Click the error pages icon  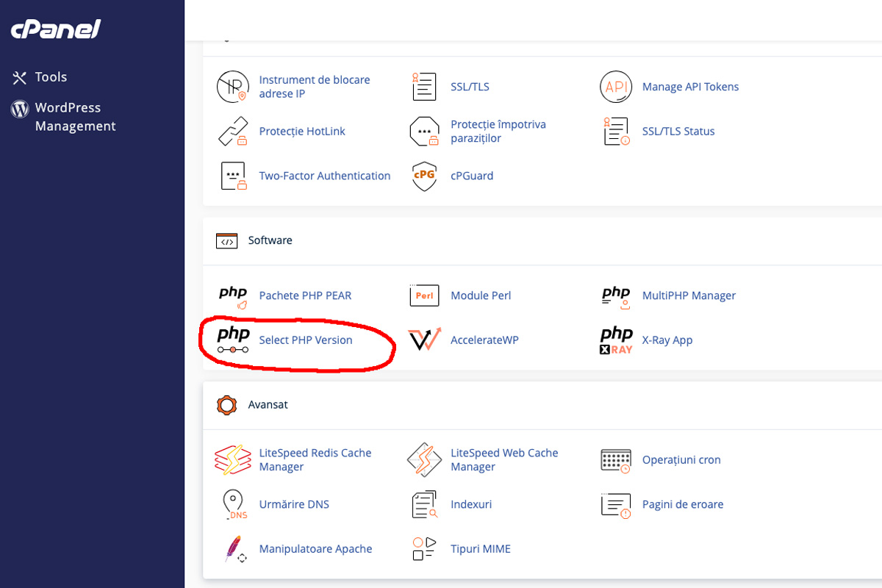(616, 505)
